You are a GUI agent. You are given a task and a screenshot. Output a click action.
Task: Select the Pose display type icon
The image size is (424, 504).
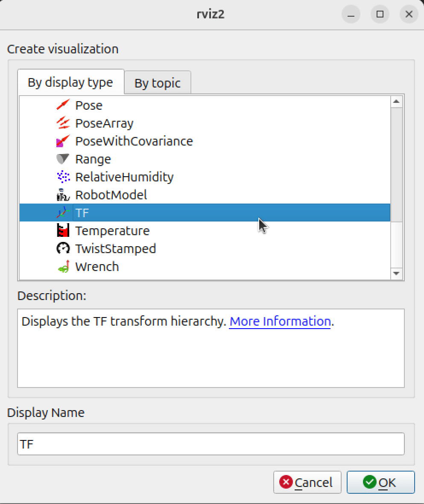pos(63,105)
